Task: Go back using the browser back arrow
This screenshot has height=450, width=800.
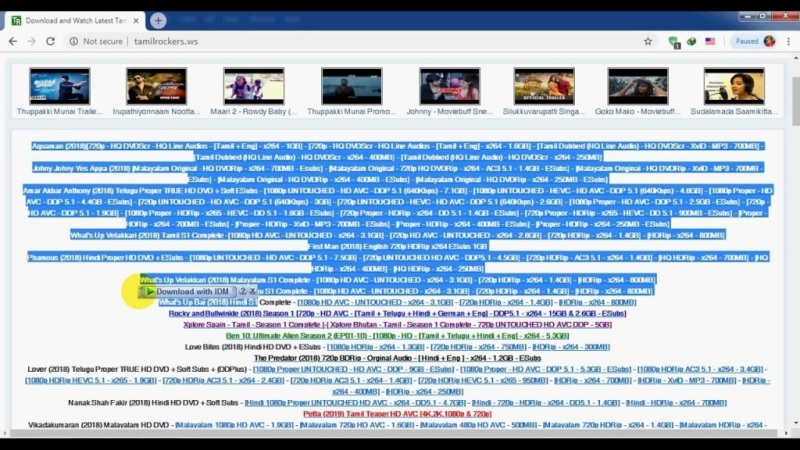Action: click(x=13, y=41)
